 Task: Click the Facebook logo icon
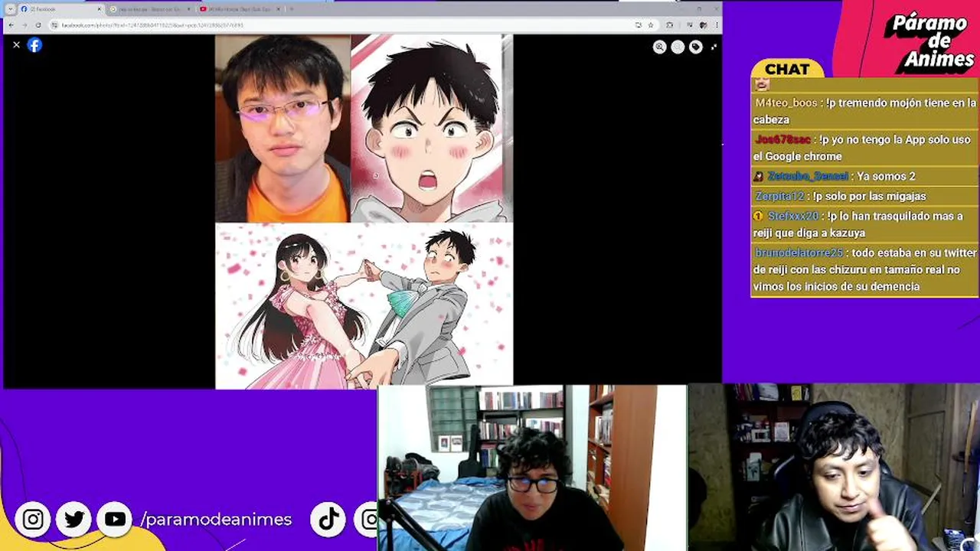(34, 45)
